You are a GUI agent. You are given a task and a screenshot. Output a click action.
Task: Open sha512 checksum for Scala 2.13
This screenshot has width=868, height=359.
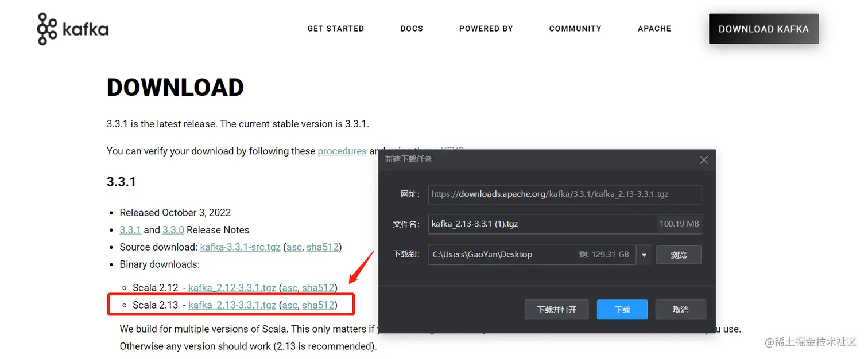(x=318, y=305)
